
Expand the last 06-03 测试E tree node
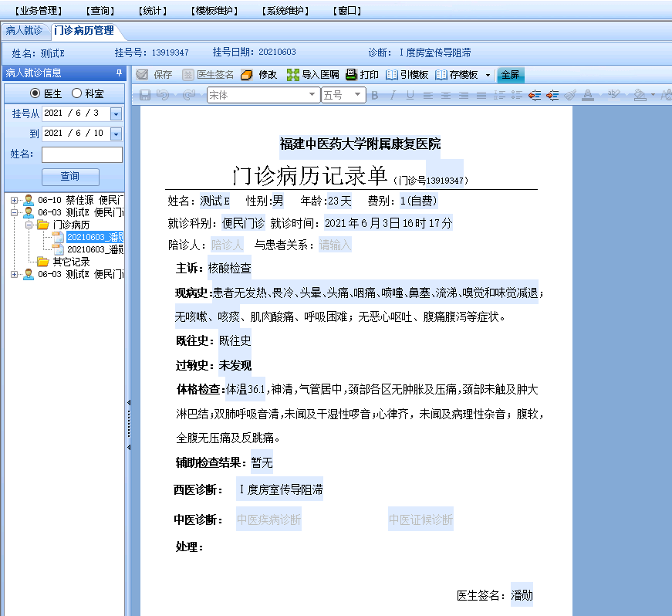point(14,274)
